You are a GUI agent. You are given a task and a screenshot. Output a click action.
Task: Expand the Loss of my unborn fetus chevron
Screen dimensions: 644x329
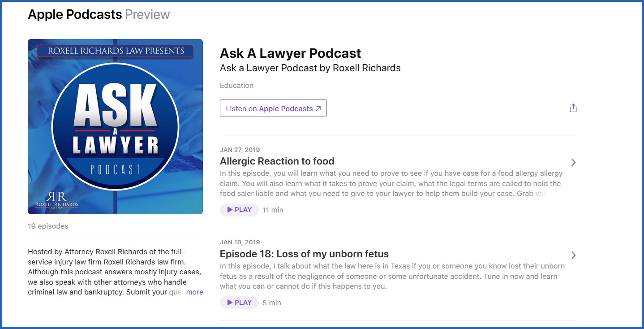(573, 255)
